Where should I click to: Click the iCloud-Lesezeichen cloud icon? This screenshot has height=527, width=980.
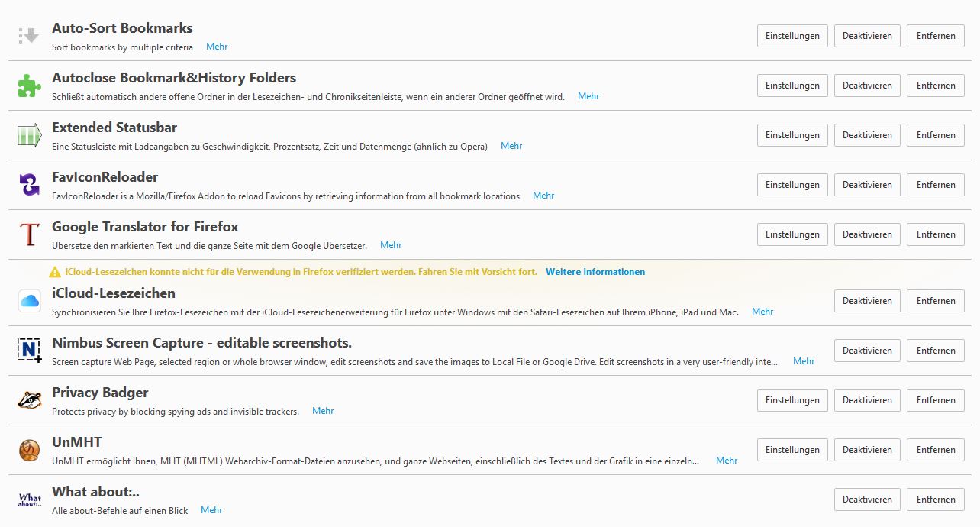[x=29, y=301]
